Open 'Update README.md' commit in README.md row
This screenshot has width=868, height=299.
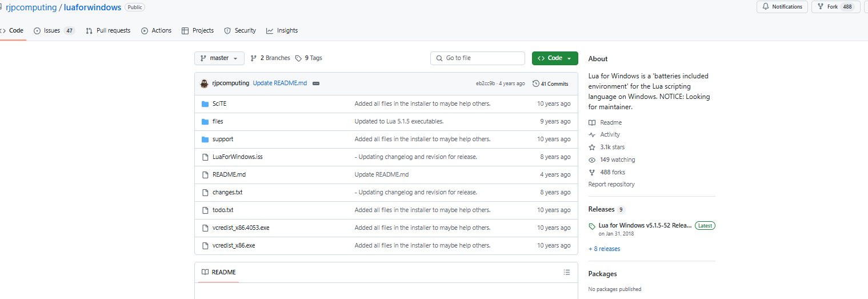pyautogui.click(x=382, y=175)
